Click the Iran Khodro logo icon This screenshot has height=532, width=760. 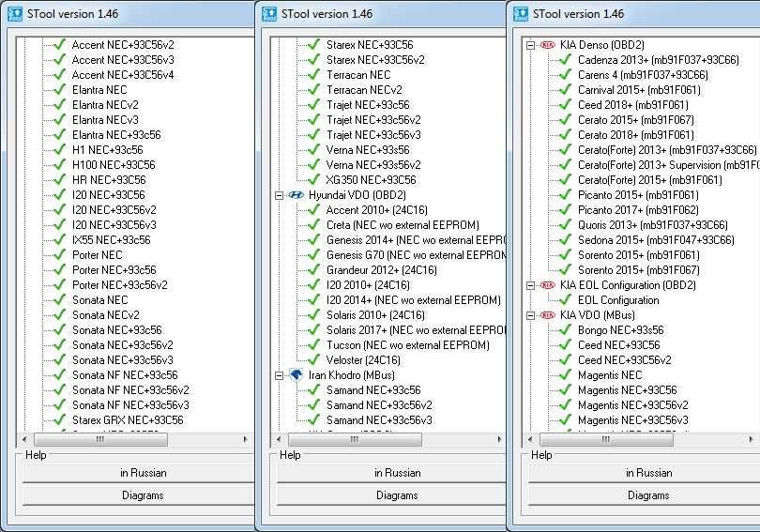coord(296,375)
